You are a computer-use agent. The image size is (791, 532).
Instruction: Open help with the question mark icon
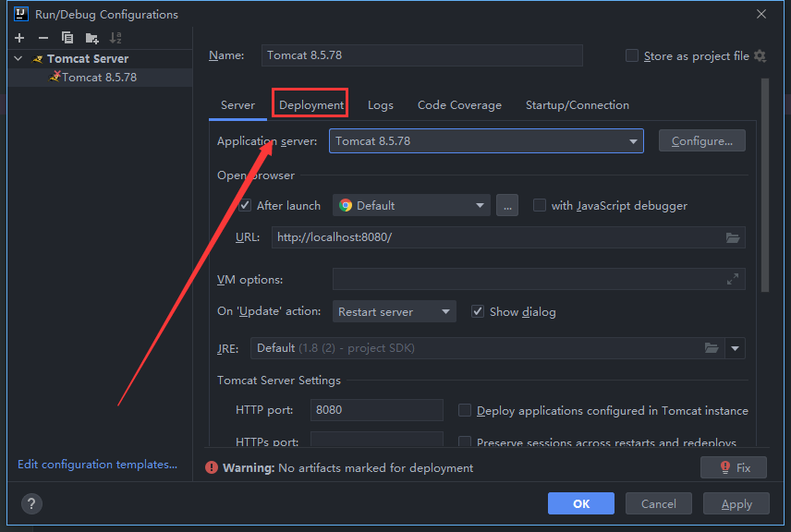(x=31, y=503)
